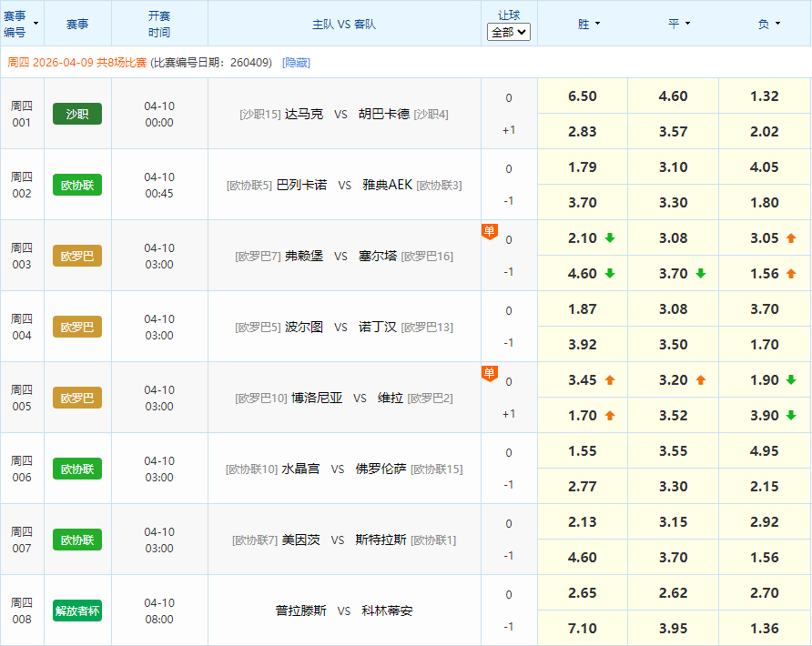Select handicap win odds 2.83 in match 001
The width and height of the screenshot is (812, 646).
(x=583, y=132)
